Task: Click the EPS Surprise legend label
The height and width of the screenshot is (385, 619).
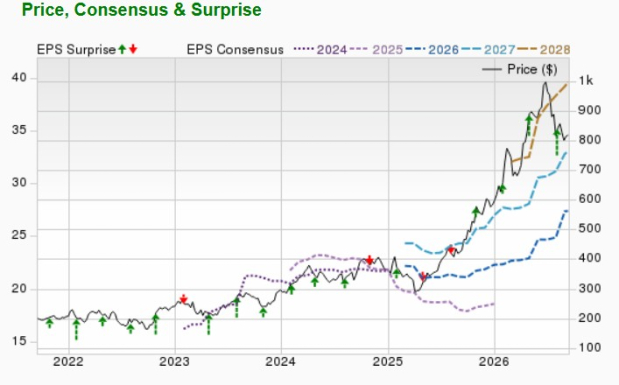Action: click(x=76, y=50)
